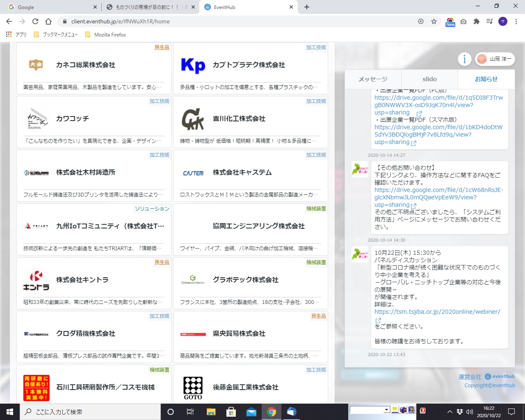This screenshot has height=420, width=525.
Task: Click the taskbar search box
Action: tap(90, 412)
